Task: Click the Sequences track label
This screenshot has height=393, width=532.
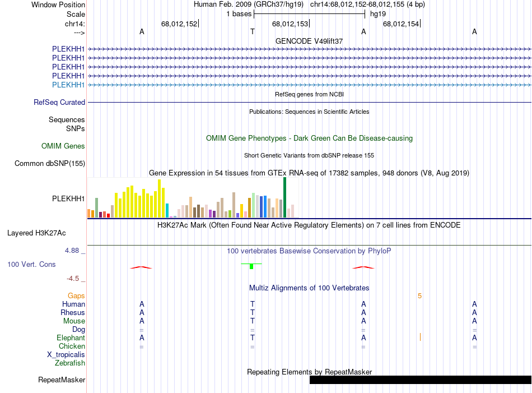Action: pyautogui.click(x=67, y=119)
